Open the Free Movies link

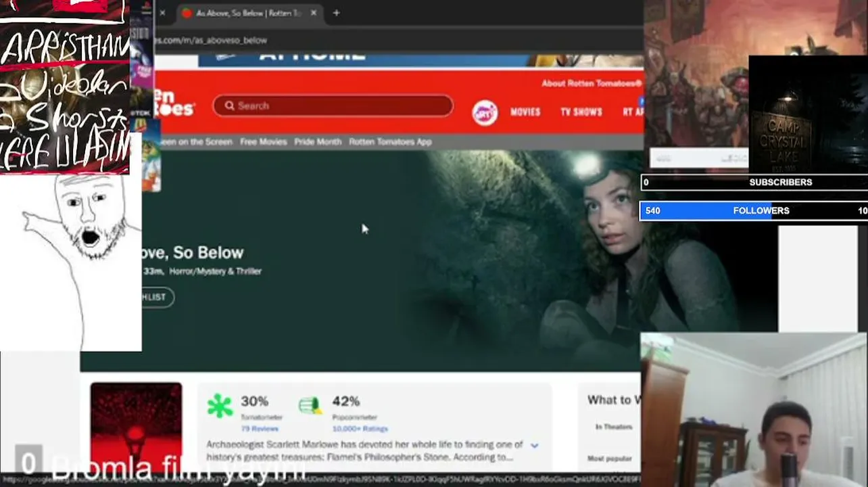[263, 142]
